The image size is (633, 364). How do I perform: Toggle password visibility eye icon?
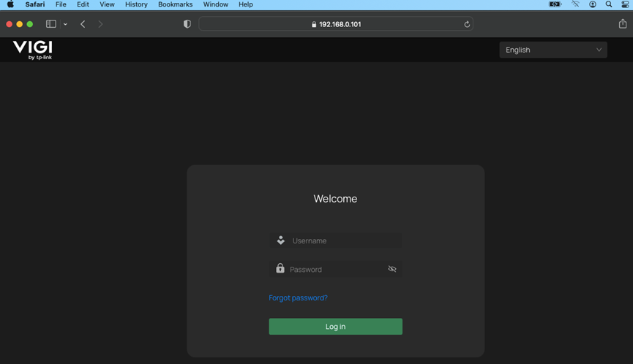pos(392,269)
